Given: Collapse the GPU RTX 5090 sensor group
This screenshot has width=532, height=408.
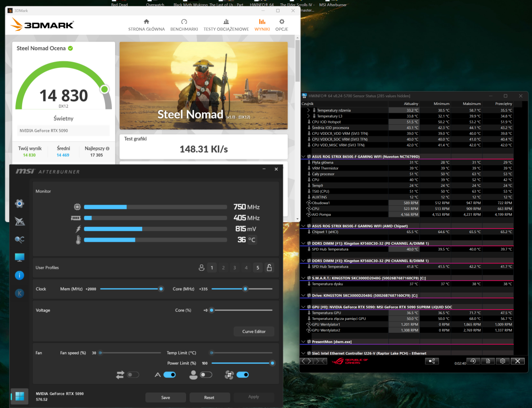Looking at the screenshot, I should pos(303,307).
